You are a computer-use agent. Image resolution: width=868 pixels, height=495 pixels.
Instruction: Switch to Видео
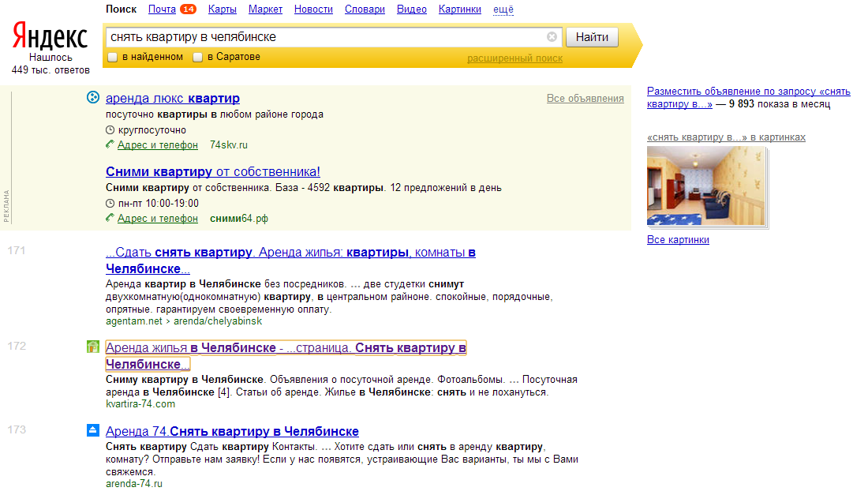[412, 9]
